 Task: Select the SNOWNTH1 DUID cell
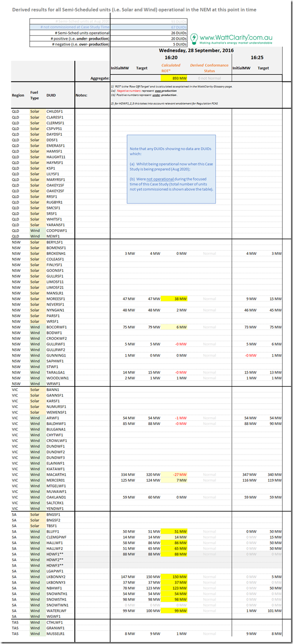tap(57, 594)
